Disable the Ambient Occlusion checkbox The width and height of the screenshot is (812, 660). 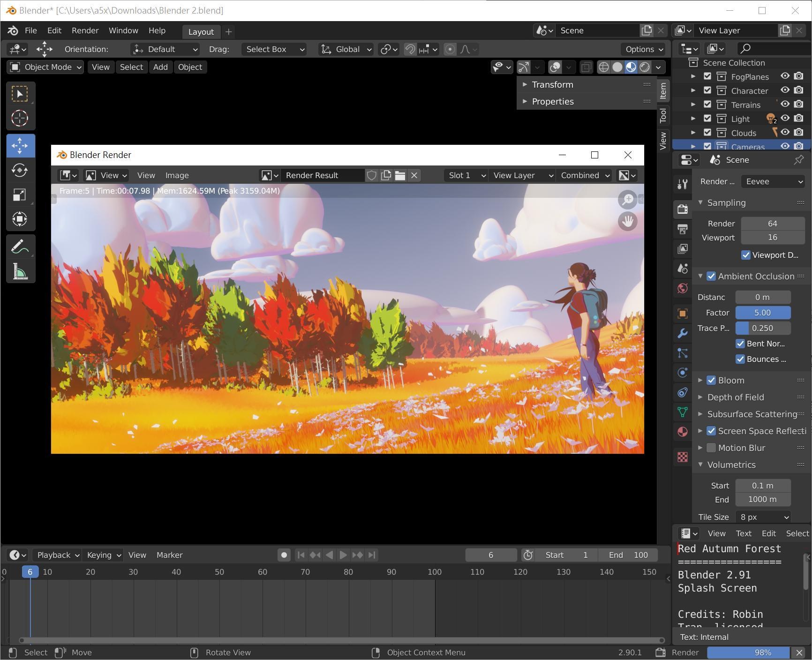(x=711, y=277)
